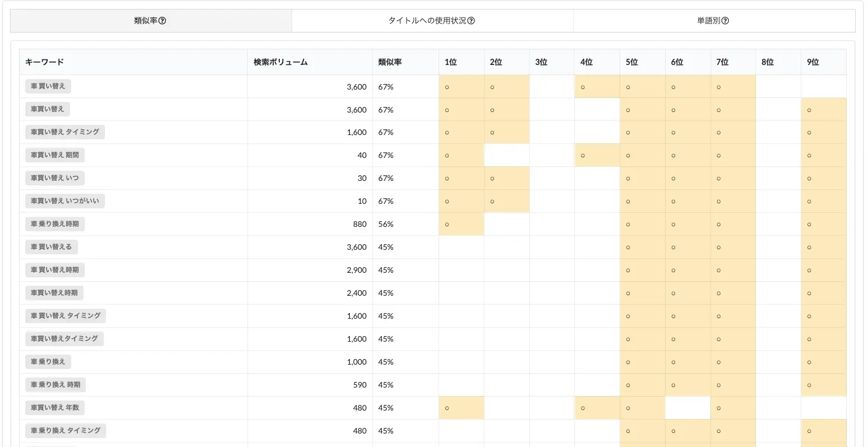Click 4位 circle cell in 車買い替え 年数 row
Viewport: 868px width, 447px height.
pos(583,408)
